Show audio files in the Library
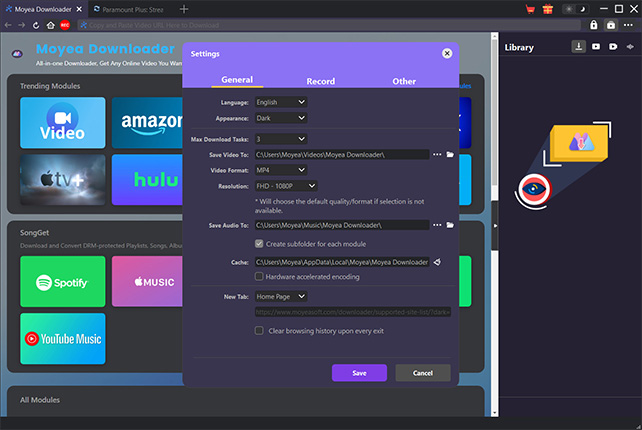This screenshot has width=642, height=430. click(630, 47)
